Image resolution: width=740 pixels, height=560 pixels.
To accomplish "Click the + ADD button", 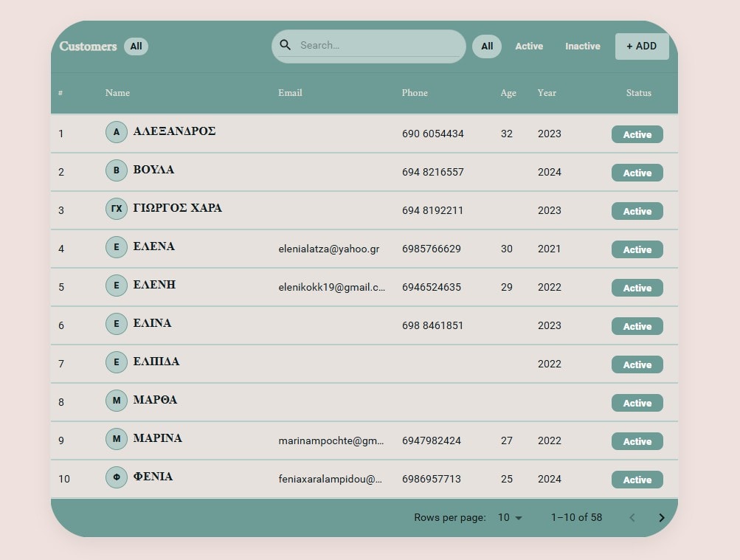I will tap(641, 46).
